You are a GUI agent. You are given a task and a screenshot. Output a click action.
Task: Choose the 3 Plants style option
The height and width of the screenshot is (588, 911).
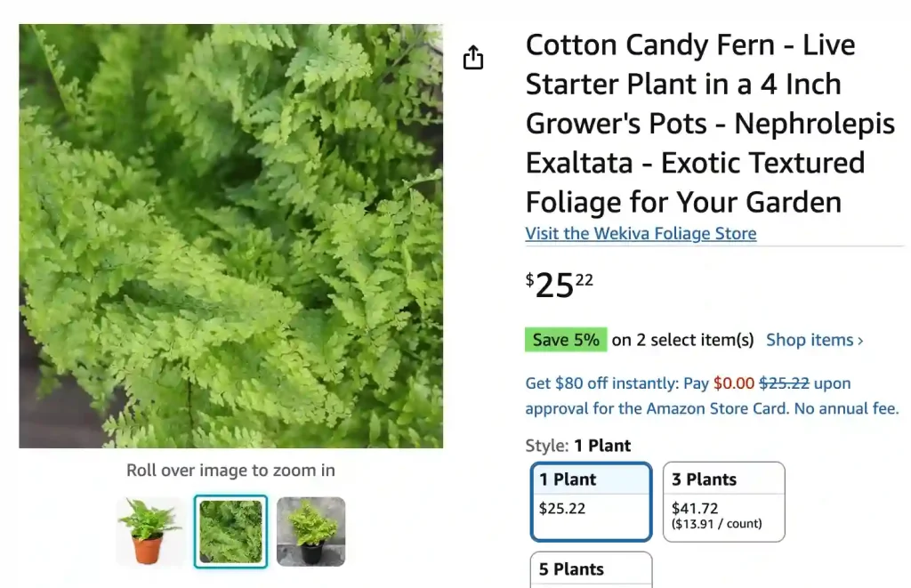(723, 501)
